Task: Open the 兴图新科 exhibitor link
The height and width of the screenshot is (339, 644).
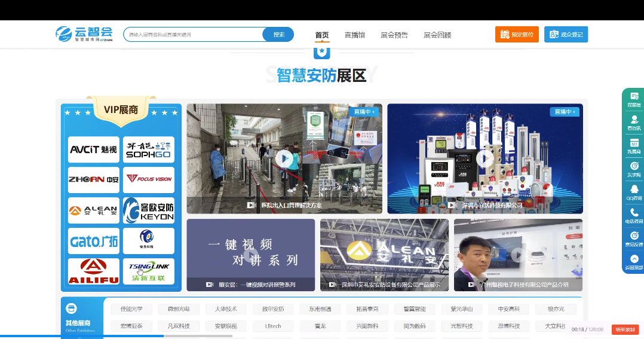Action: click(367, 326)
